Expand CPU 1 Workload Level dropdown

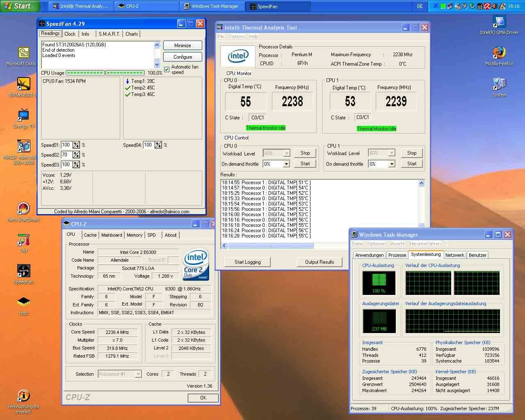coord(392,153)
